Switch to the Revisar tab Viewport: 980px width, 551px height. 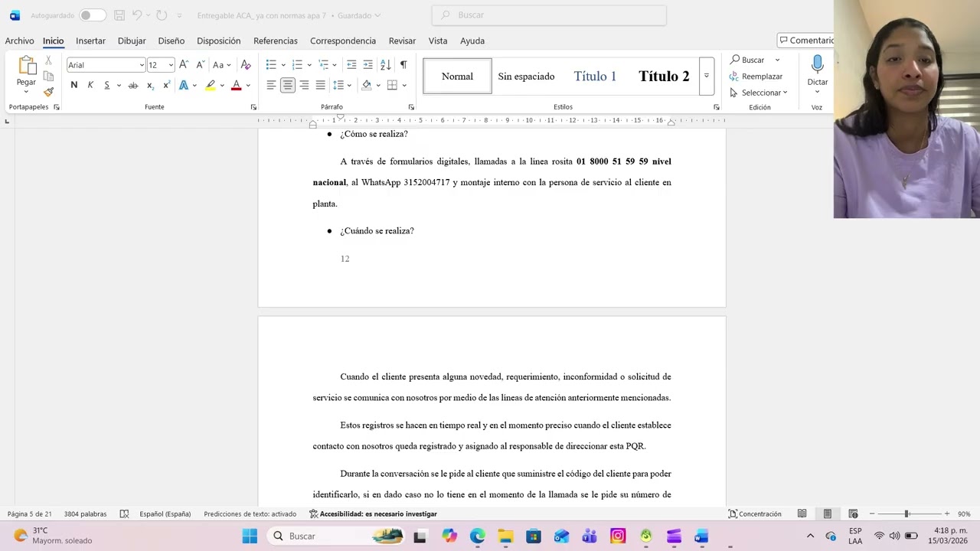(402, 41)
